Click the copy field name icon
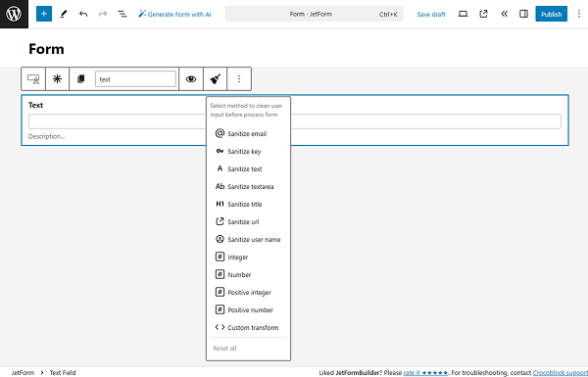The image size is (588, 377). pyautogui.click(x=81, y=79)
